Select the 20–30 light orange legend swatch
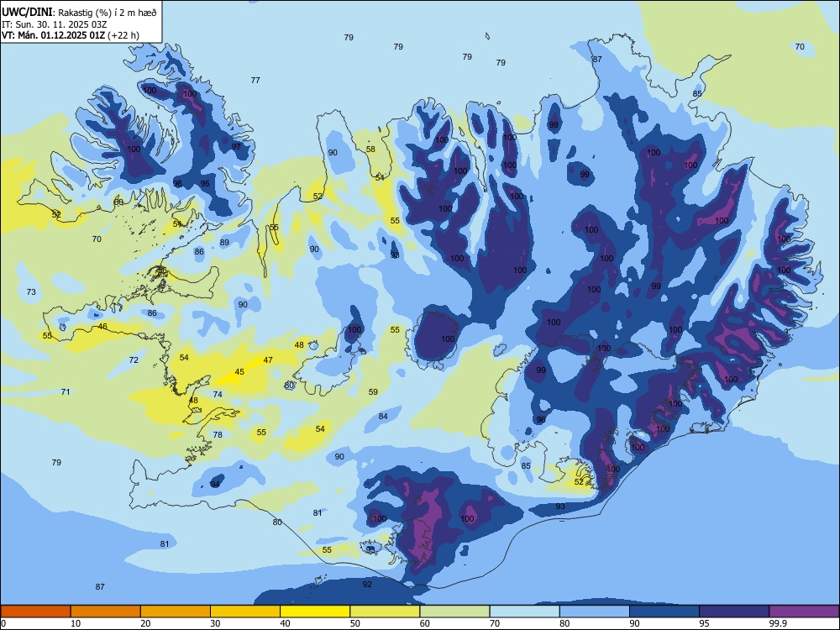Viewport: 840px width, 630px height. (x=176, y=612)
